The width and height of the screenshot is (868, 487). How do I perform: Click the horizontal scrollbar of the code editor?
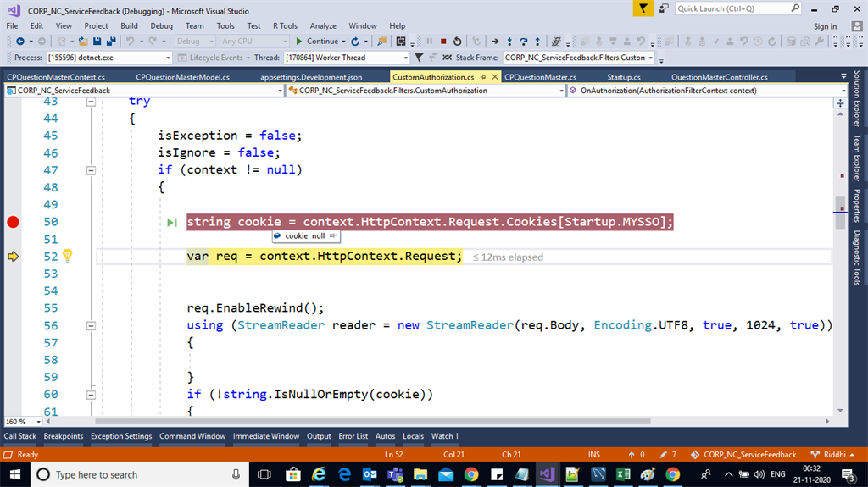point(373,421)
